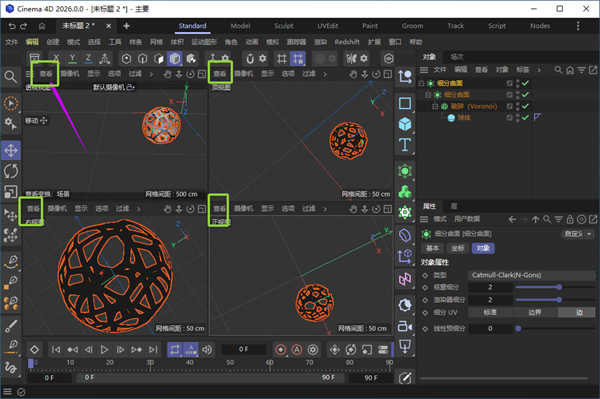
Task: Adjust the 线性预细分 slider
Action: [x=555, y=328]
